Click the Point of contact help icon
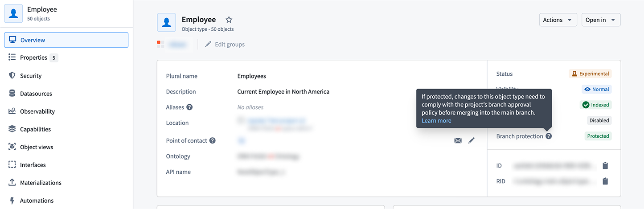The height and width of the screenshot is (209, 644). (x=213, y=140)
